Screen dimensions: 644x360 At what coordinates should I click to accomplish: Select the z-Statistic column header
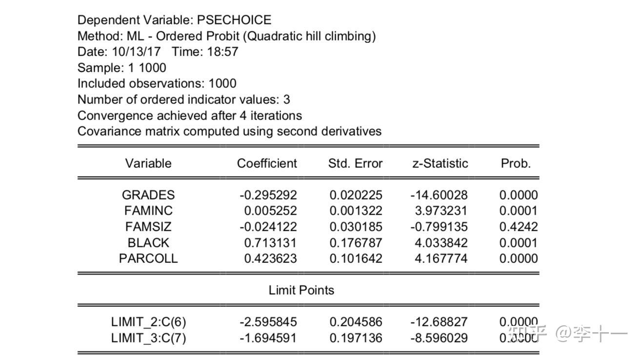click(440, 163)
